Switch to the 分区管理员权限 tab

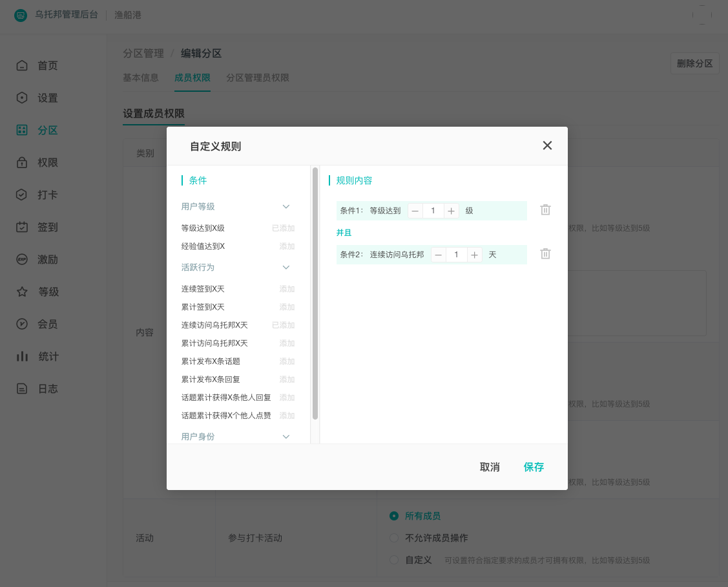click(258, 78)
